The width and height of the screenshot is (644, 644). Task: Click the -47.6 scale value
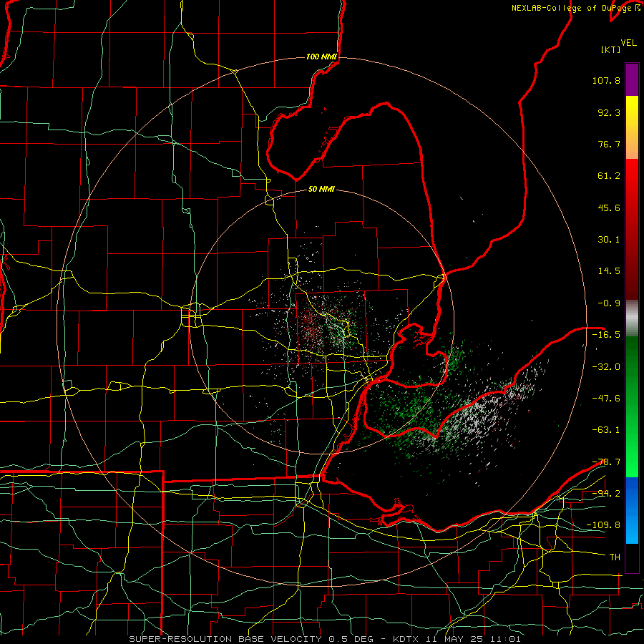pyautogui.click(x=606, y=399)
